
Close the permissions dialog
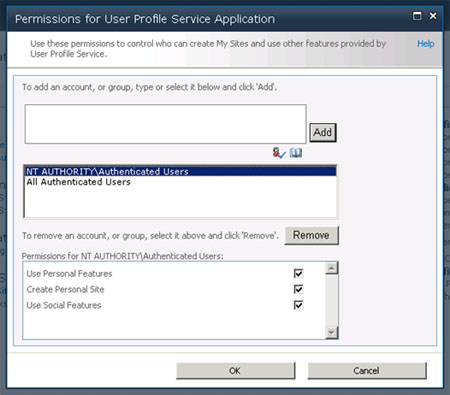coord(433,16)
